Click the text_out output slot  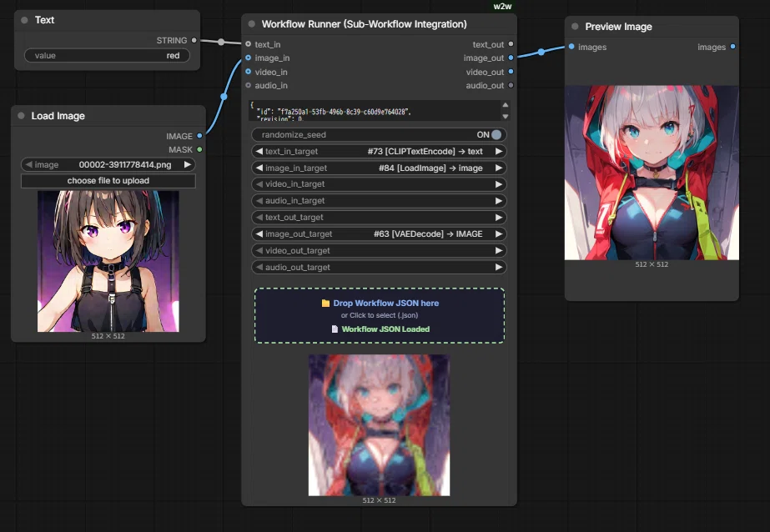pos(511,44)
